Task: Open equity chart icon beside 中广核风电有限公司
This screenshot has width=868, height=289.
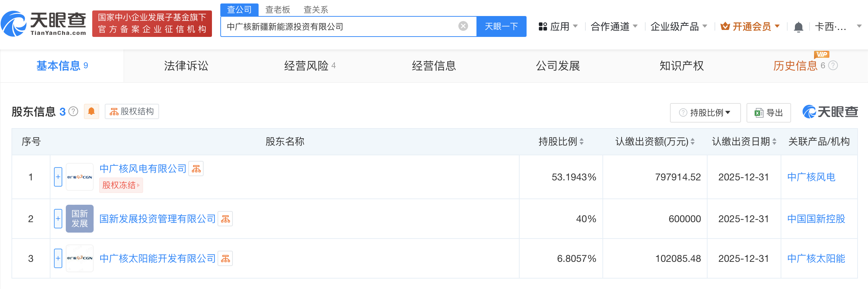Action: click(x=196, y=169)
